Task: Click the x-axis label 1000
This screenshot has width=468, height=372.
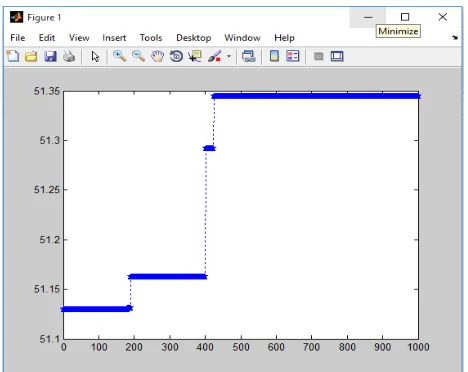Action: (418, 347)
